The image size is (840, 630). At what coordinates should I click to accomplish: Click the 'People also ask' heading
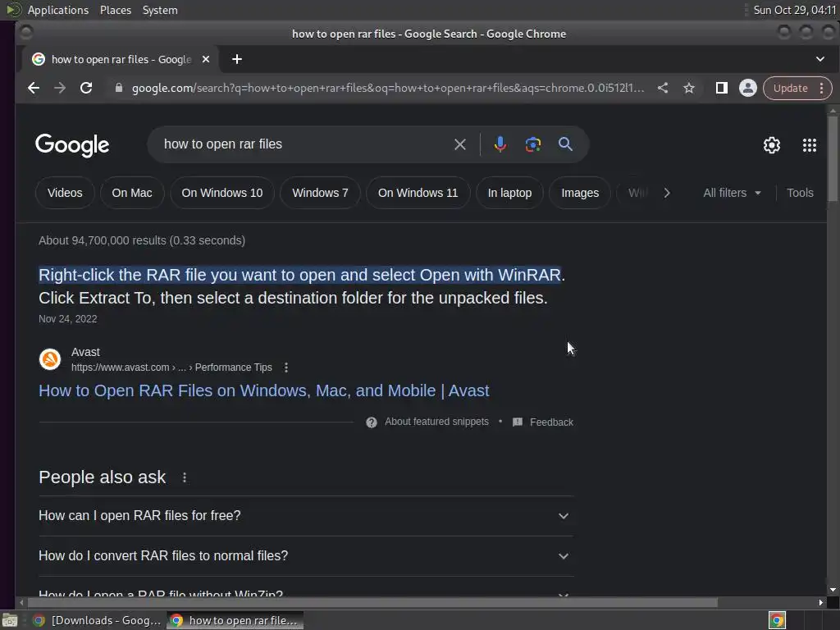[x=103, y=477]
